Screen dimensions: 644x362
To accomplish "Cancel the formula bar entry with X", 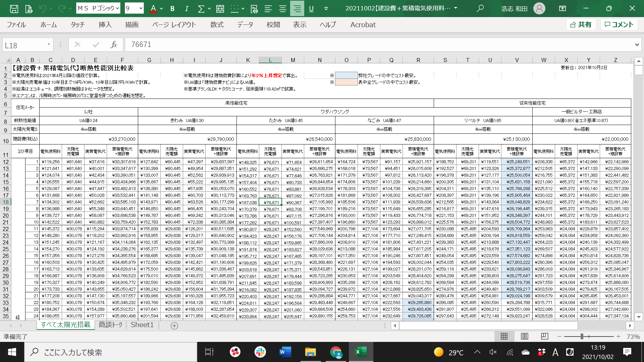I will (x=77, y=45).
